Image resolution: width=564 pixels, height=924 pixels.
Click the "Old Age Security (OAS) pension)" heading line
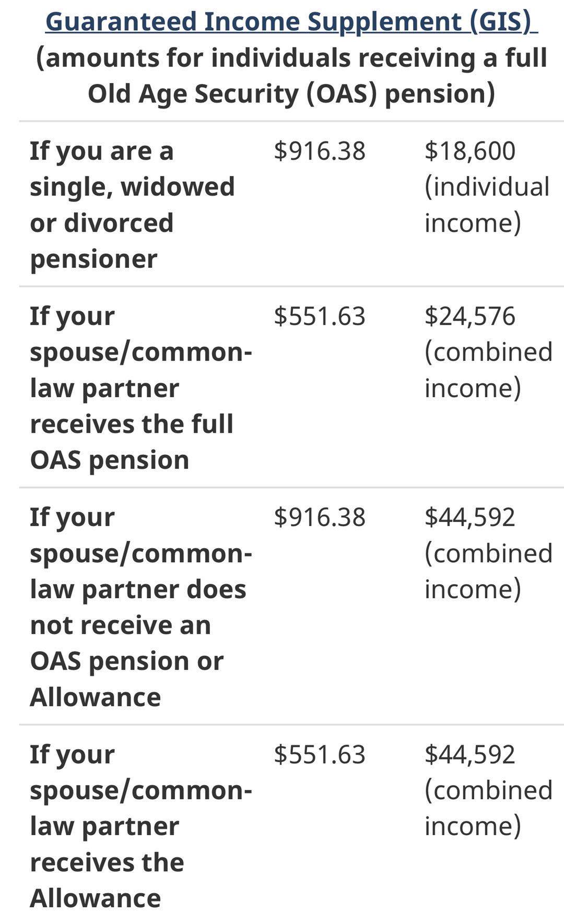[291, 94]
